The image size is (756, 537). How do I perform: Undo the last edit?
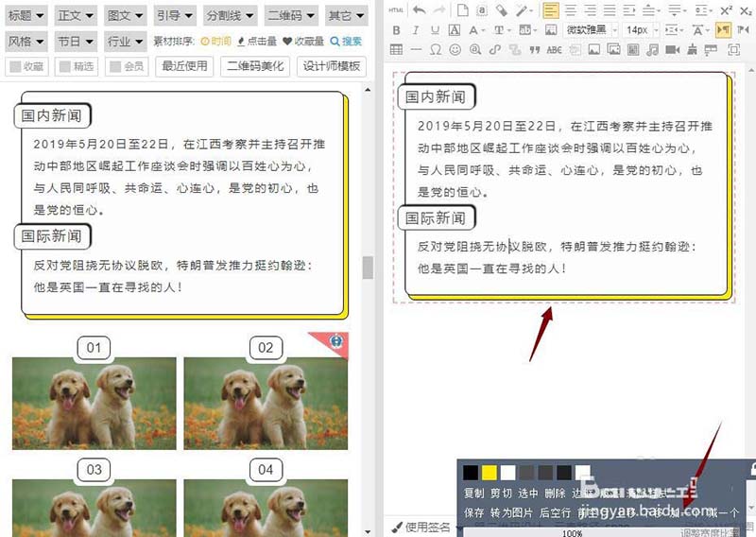click(419, 10)
